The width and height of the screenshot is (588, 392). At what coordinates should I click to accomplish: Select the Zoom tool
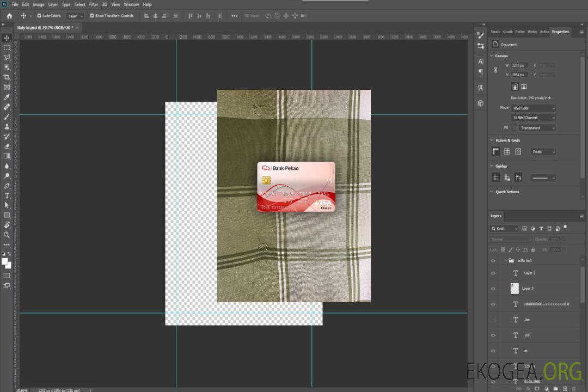[7, 235]
